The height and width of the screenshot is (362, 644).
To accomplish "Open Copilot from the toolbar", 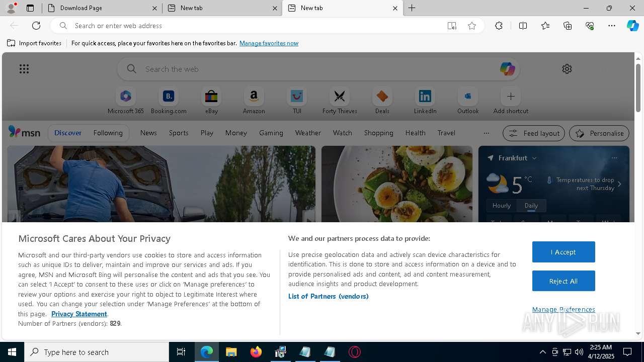I will [632, 26].
